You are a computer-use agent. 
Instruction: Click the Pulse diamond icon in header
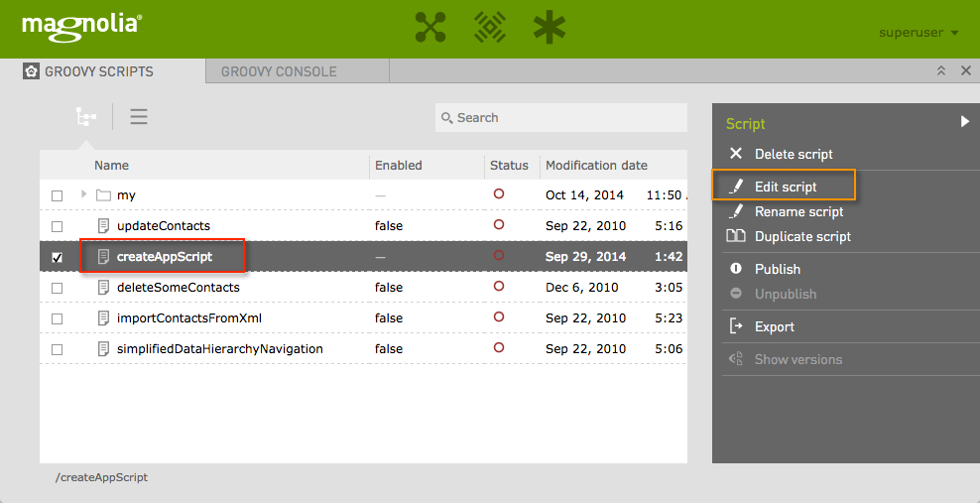click(x=489, y=28)
